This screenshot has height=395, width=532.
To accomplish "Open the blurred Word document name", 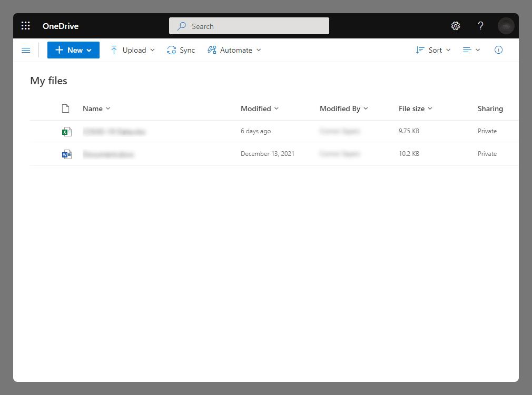I will click(x=108, y=154).
